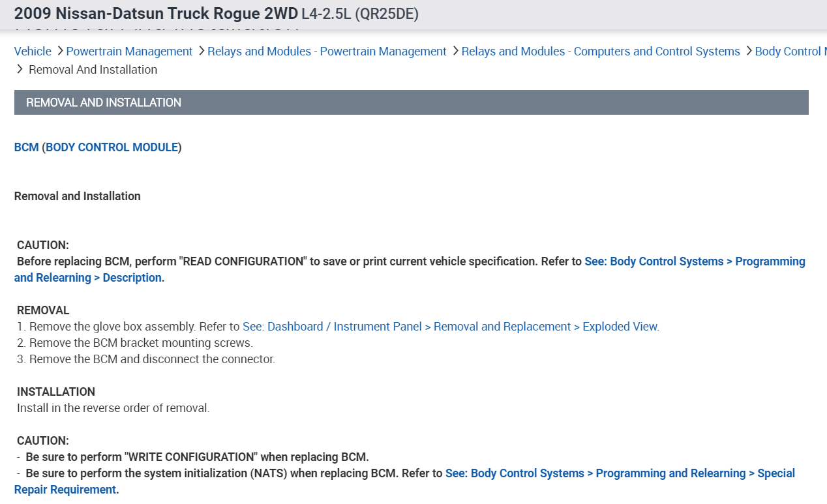
Task: Click the L4-2.5L (QR25DE) engine label
Action: (x=360, y=14)
